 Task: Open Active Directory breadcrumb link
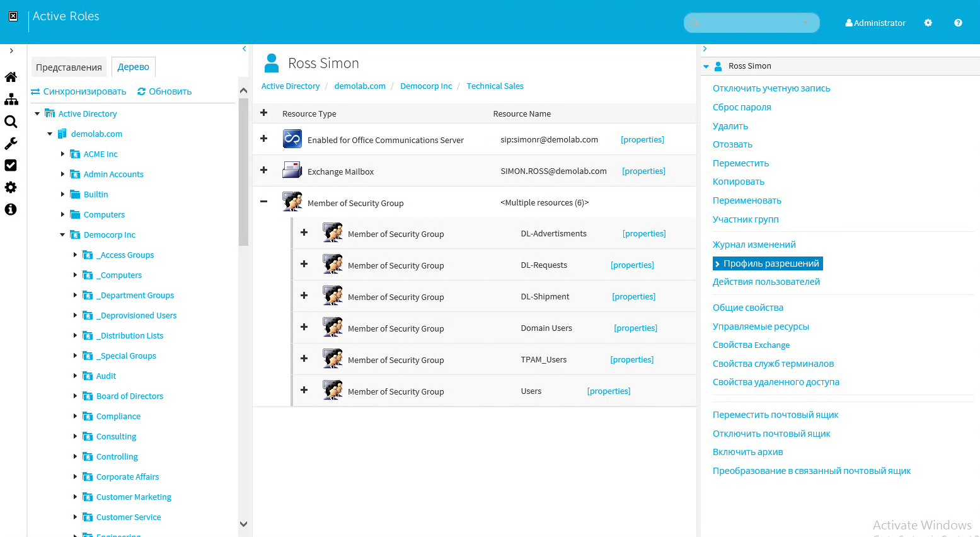291,86
